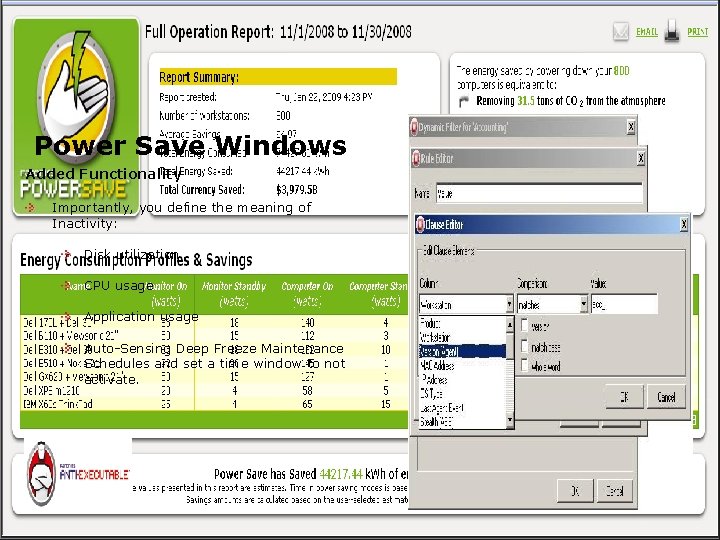
Task: Toggle the match case checkbox
Action: (x=525, y=346)
